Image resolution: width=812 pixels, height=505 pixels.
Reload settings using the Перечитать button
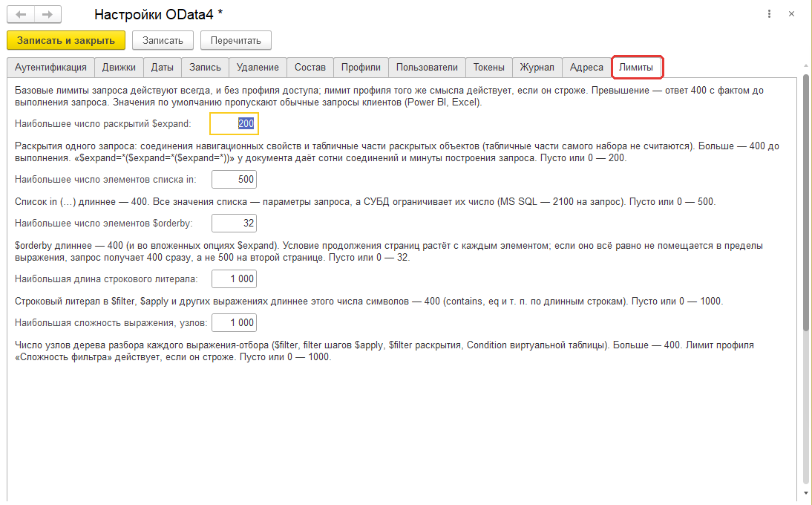click(x=235, y=40)
